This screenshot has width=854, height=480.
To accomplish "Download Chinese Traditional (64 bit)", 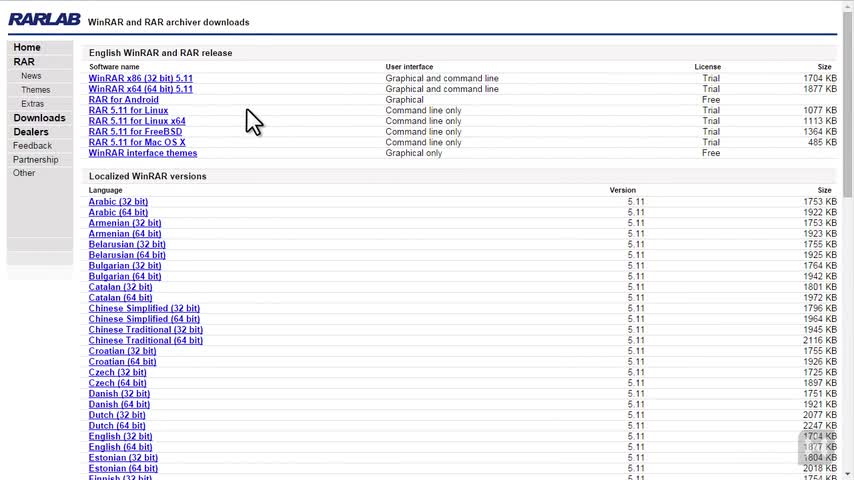I will [145, 340].
